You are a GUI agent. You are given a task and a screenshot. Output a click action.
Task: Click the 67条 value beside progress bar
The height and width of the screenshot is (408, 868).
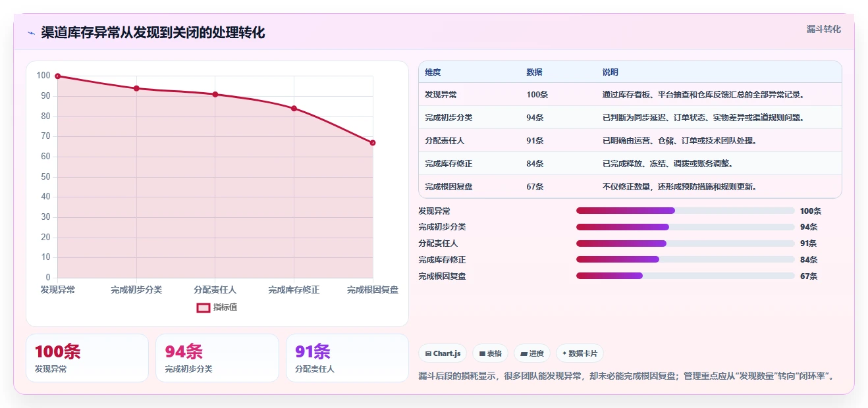[809, 276]
